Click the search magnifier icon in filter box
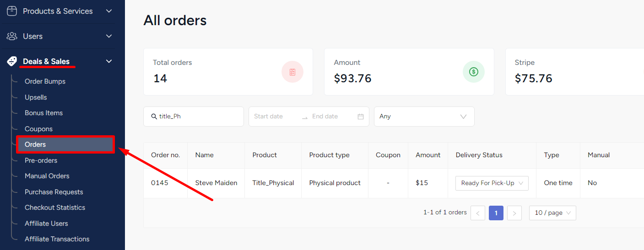Image resolution: width=644 pixels, height=250 pixels. point(154,117)
